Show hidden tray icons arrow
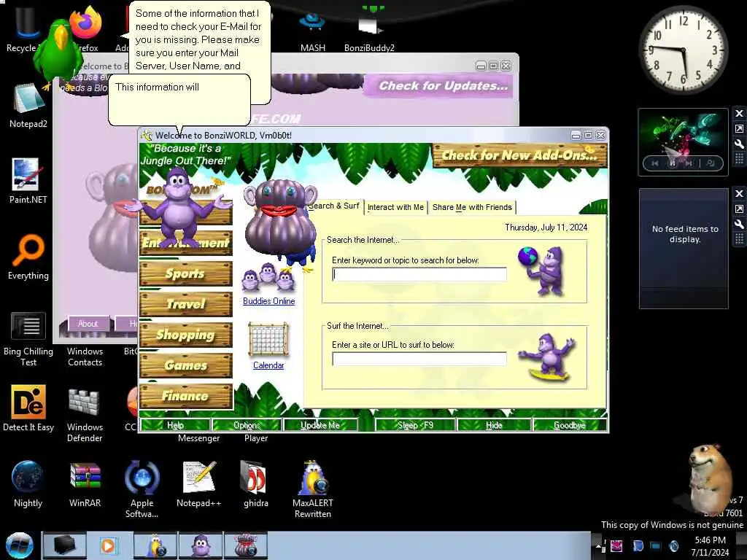Screen dimensions: 747x560 click(598, 546)
